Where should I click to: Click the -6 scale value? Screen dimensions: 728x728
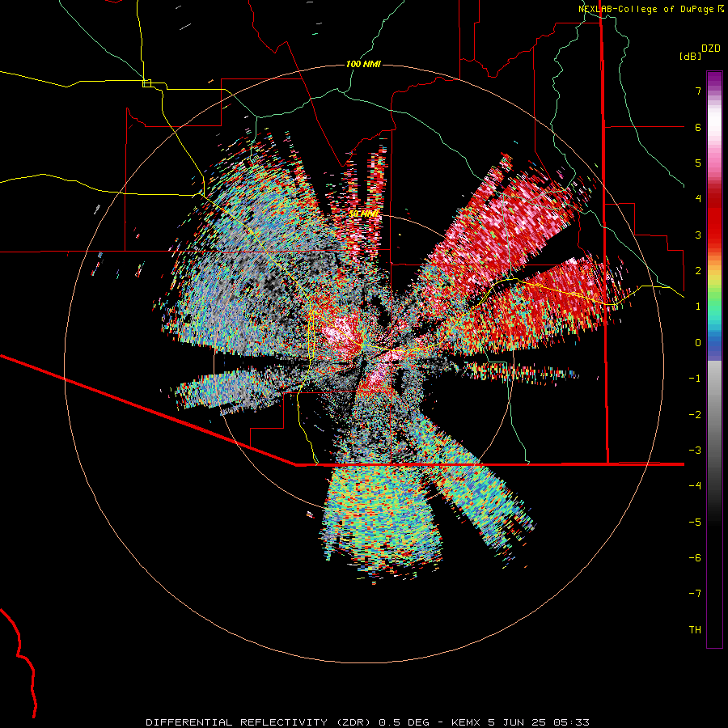(695, 558)
